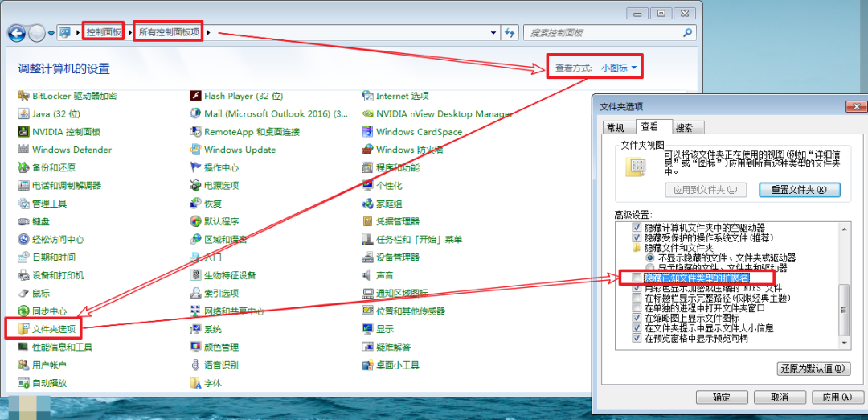Click the 所有控制面板项 breadcrumb
Screen dimensions: 868x420
tap(170, 33)
